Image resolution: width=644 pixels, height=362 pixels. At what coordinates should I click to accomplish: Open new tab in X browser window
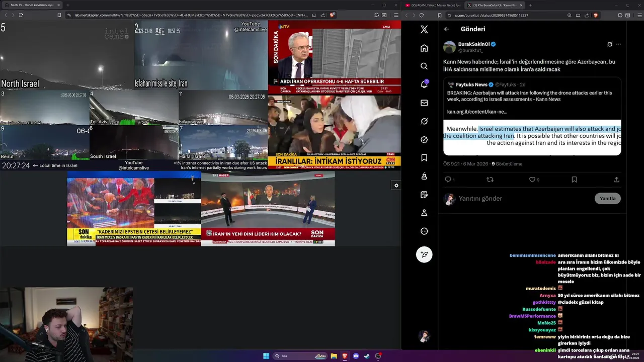[530, 5]
